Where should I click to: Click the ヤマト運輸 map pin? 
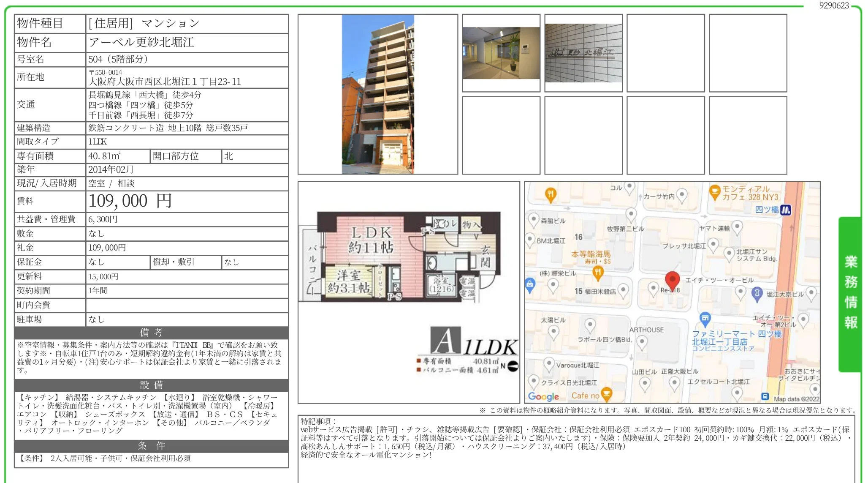click(x=737, y=226)
